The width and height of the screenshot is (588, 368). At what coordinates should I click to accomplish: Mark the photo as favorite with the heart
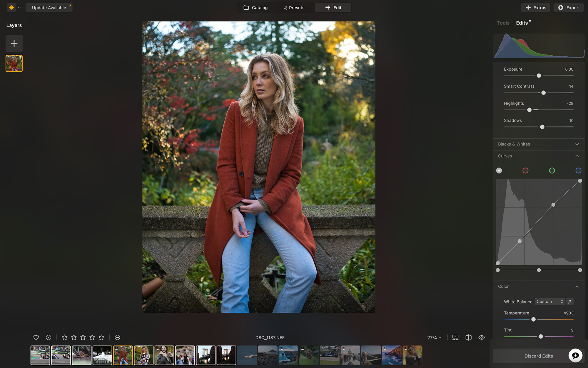click(36, 337)
